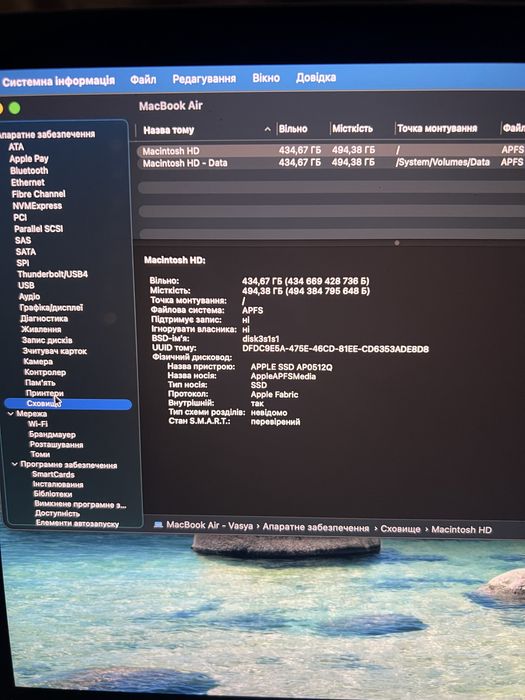Select Пам'ять in the sidebar
Screen dimensions: 525x700
click(40, 383)
